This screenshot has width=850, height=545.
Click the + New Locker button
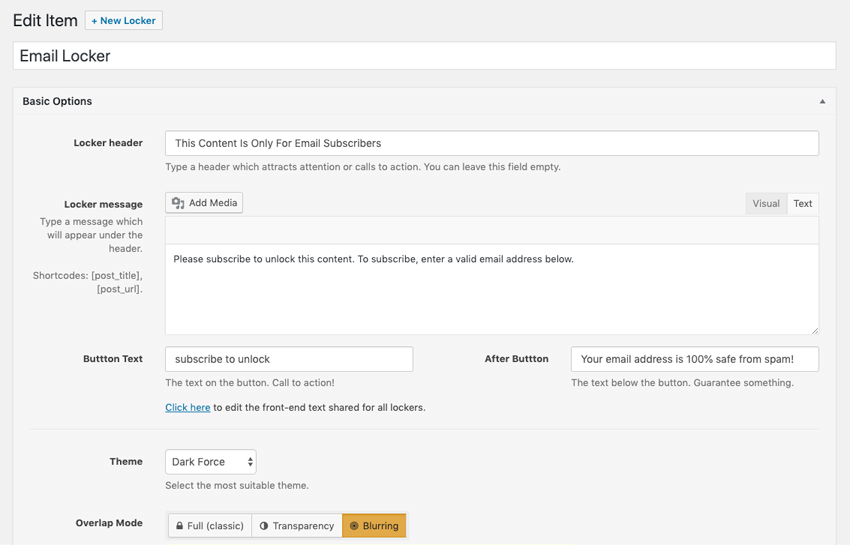point(124,21)
